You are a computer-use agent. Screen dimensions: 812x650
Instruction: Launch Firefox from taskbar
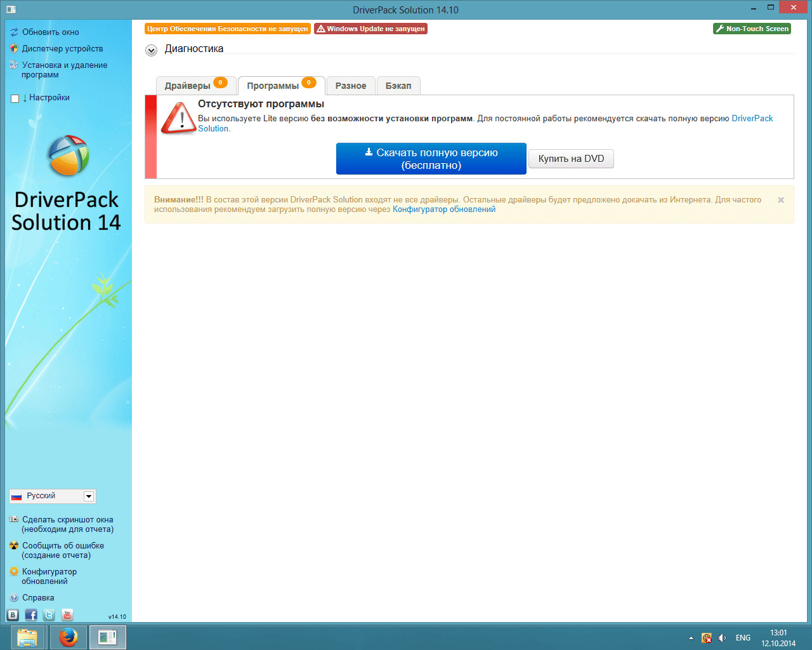click(x=68, y=637)
